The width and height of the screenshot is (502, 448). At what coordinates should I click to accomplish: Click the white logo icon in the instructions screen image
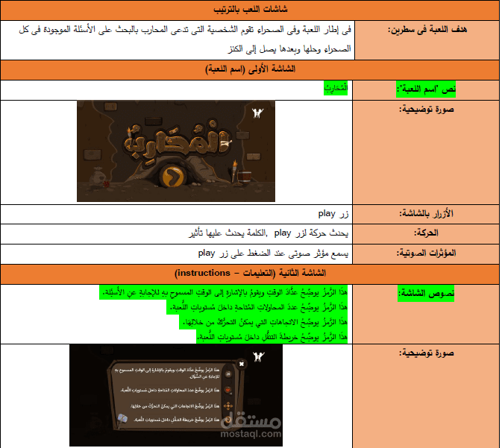click(x=258, y=357)
